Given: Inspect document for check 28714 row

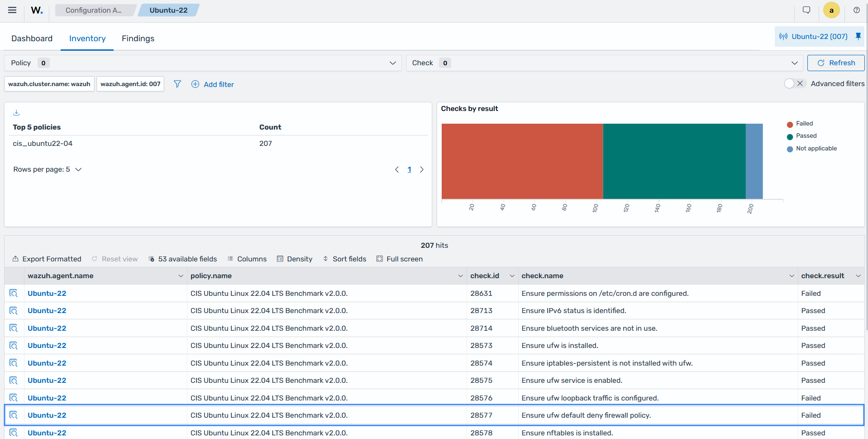Looking at the screenshot, I should (14, 328).
